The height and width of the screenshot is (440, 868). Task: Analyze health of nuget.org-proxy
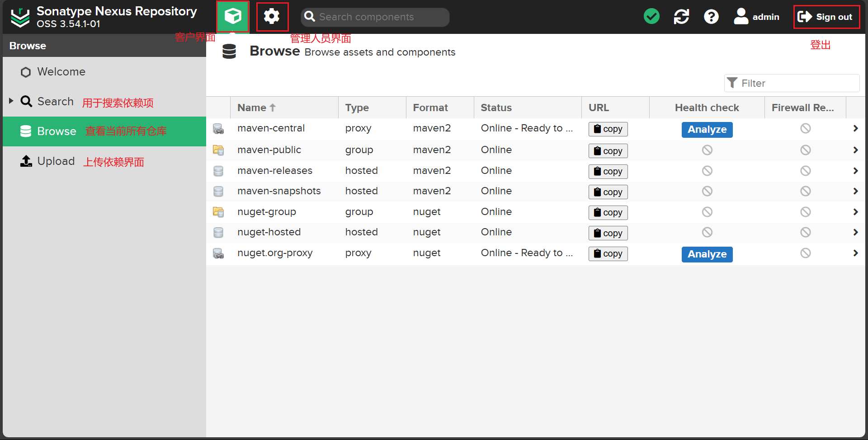point(707,254)
